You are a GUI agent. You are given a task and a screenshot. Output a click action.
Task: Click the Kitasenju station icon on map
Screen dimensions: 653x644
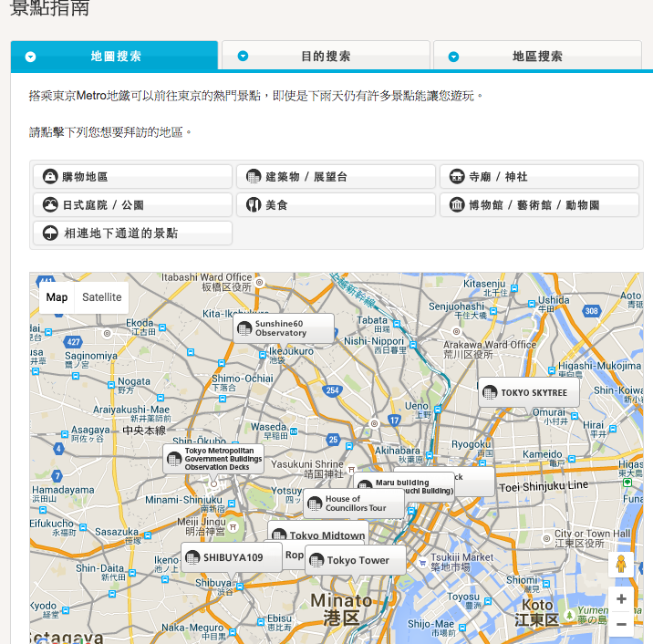tap(514, 288)
